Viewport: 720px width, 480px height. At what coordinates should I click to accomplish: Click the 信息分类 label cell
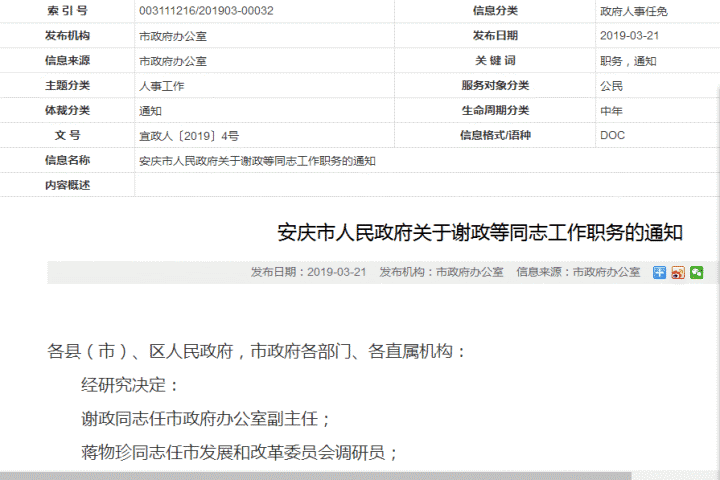[495, 11]
